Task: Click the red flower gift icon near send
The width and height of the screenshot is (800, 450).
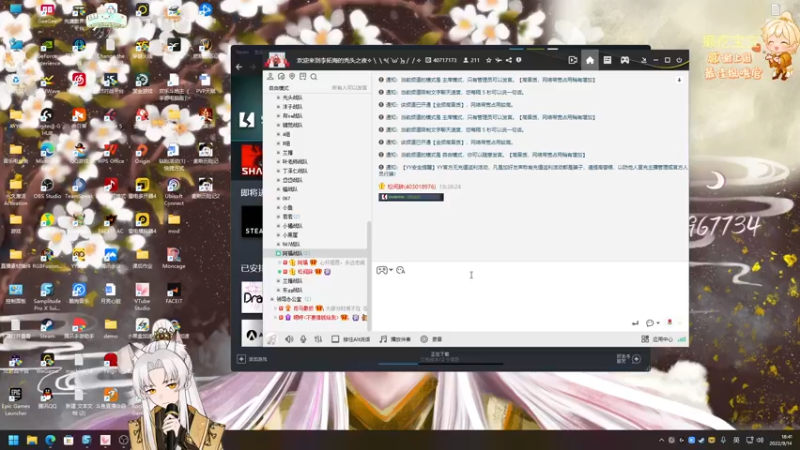Action: (x=669, y=322)
